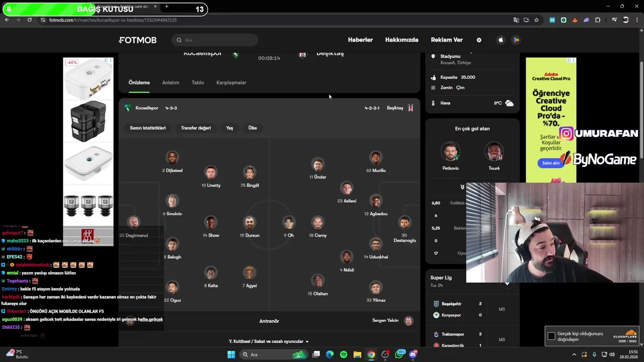Reload the page in Chrome

click(29, 20)
